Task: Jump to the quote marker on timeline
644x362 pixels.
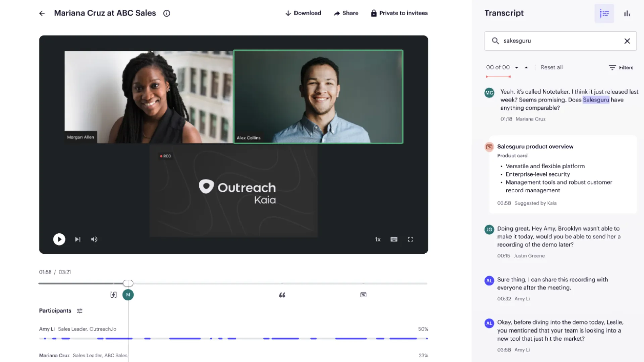Action: point(282,295)
